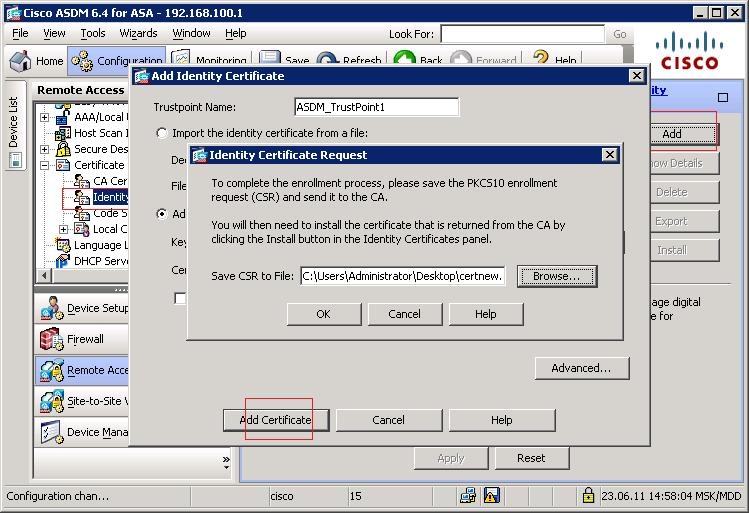Select Import identity certificate from file radio
749x513 pixels.
tap(162, 133)
